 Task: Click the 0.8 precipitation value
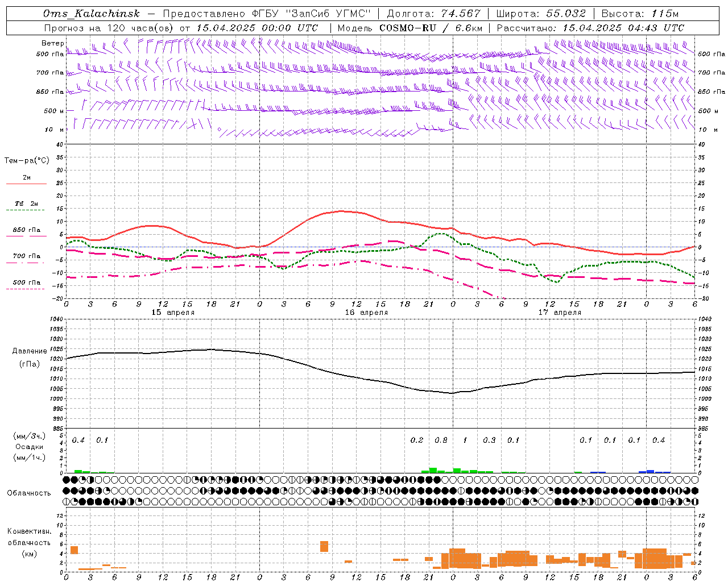(441, 440)
